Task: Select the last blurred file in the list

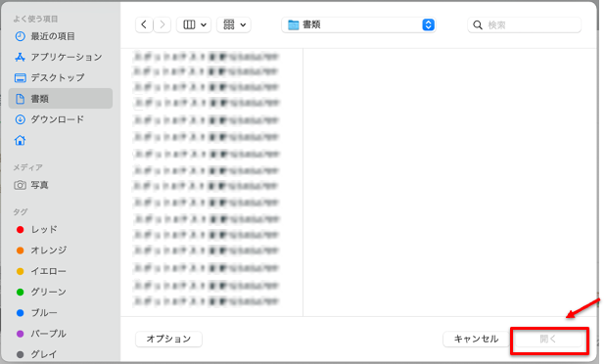Action: pos(206,301)
